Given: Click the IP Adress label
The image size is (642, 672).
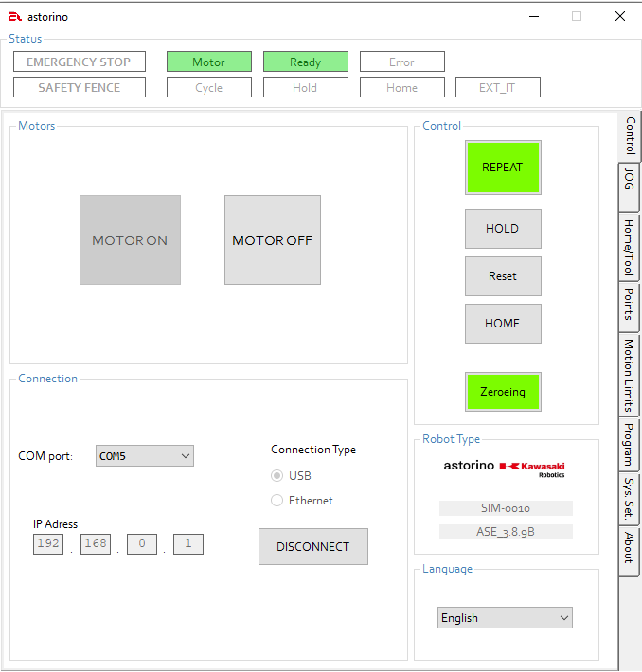Looking at the screenshot, I should (x=55, y=523).
